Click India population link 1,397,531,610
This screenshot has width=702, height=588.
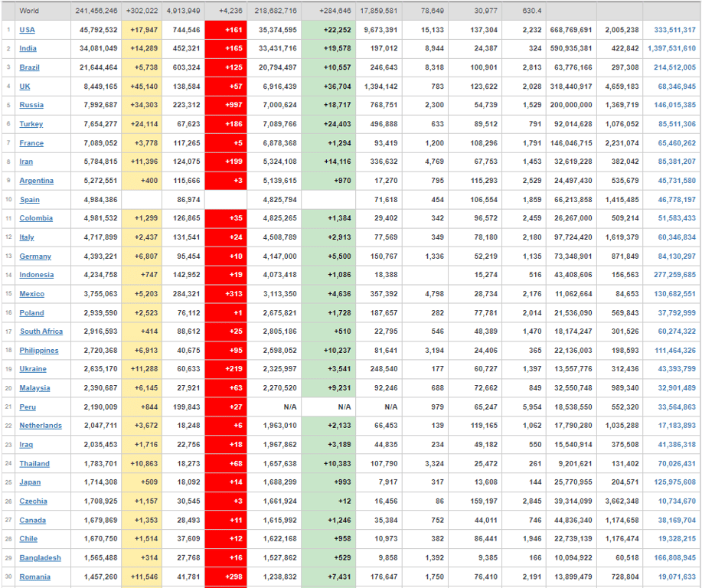[x=671, y=48]
